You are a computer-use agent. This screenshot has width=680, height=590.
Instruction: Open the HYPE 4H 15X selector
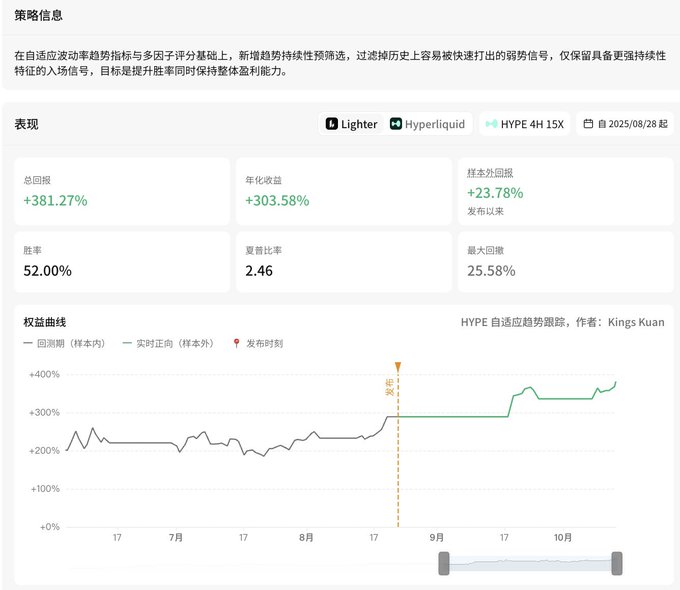pos(524,124)
